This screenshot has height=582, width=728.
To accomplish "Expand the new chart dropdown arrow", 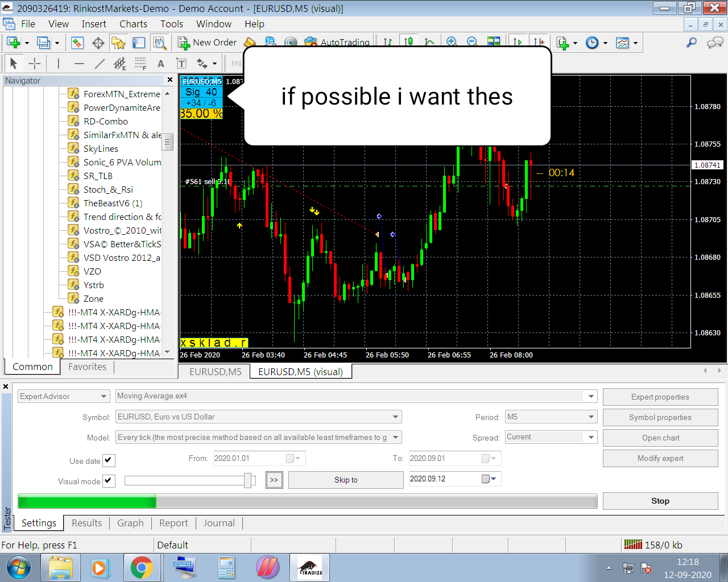I will (27, 43).
